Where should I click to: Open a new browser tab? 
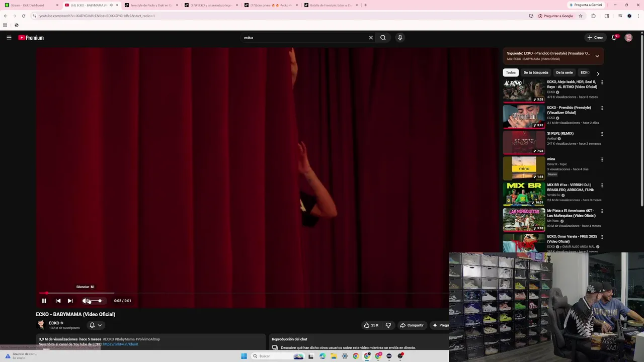point(365,5)
